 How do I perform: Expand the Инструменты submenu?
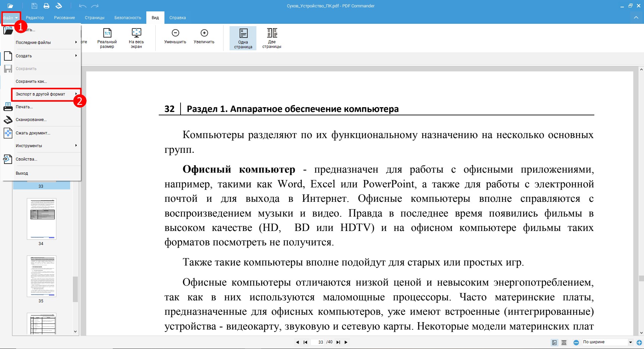click(x=46, y=146)
